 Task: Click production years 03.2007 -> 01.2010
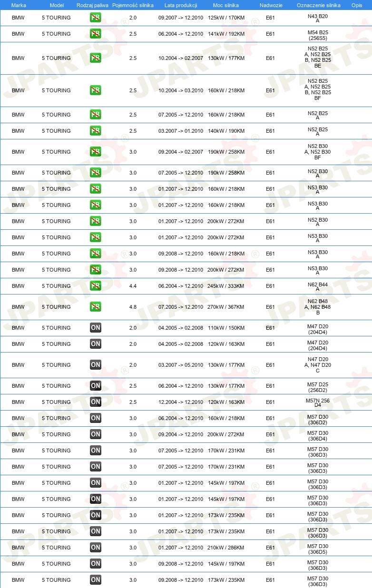(181, 131)
